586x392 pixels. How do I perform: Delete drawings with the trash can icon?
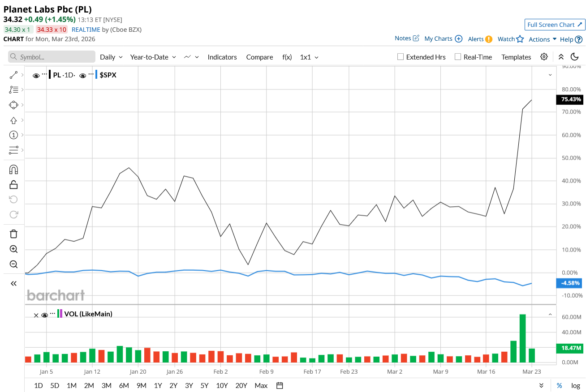tap(13, 234)
